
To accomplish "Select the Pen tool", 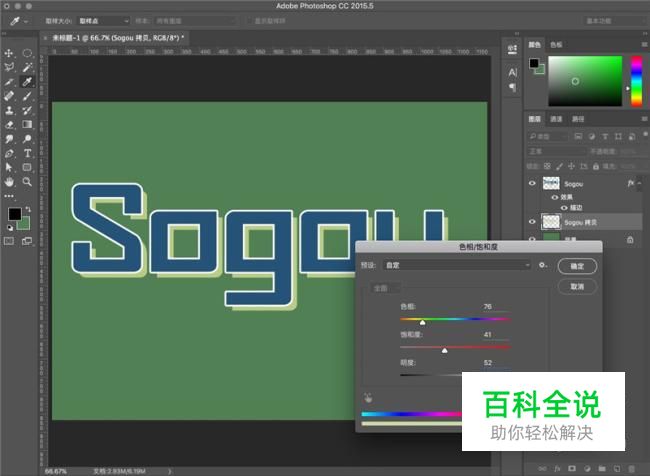I will pos(9,153).
